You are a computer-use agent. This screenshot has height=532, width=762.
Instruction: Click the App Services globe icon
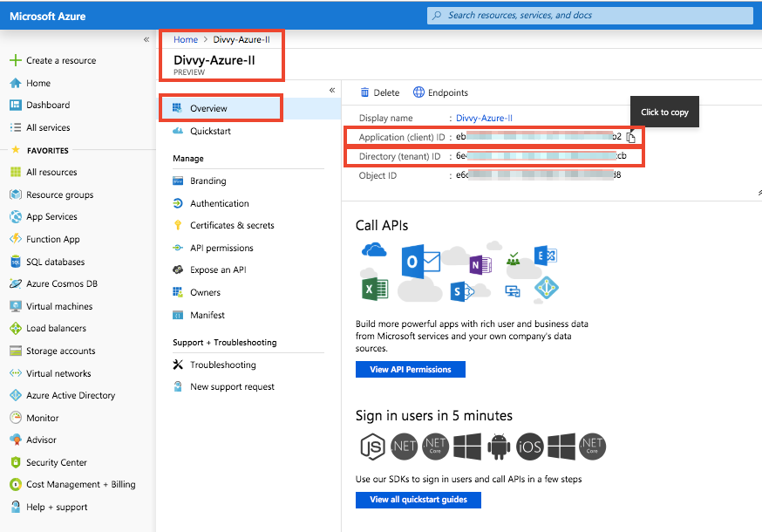pyautogui.click(x=16, y=216)
